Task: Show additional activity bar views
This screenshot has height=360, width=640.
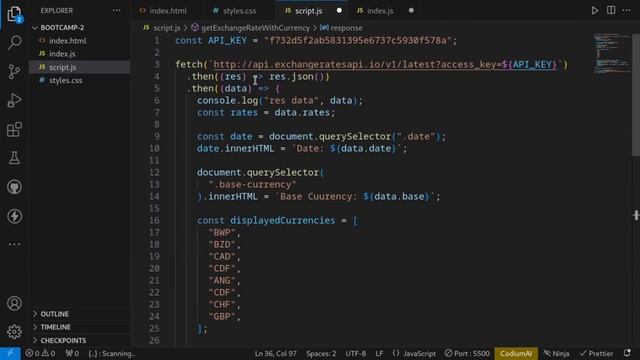Action: click(x=14, y=244)
